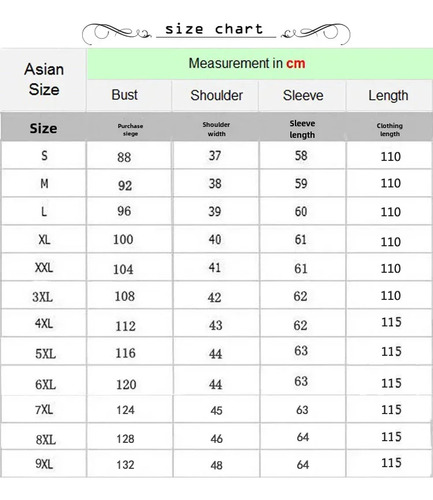Click the right decorative swirl ornament
This screenshot has width=433, height=500.
(316, 33)
